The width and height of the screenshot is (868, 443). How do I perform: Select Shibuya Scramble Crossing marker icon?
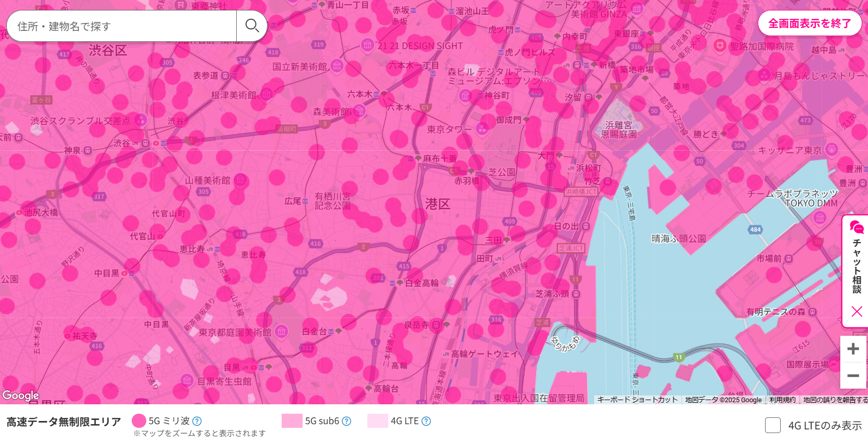click(x=140, y=120)
